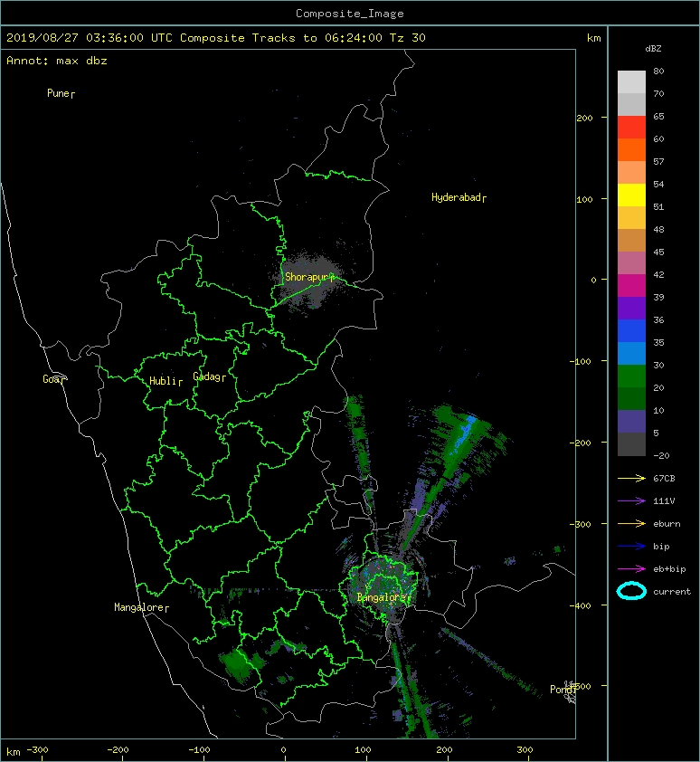700x762 pixels.
Task: Click the 'Goa' city label
Action: point(51,379)
